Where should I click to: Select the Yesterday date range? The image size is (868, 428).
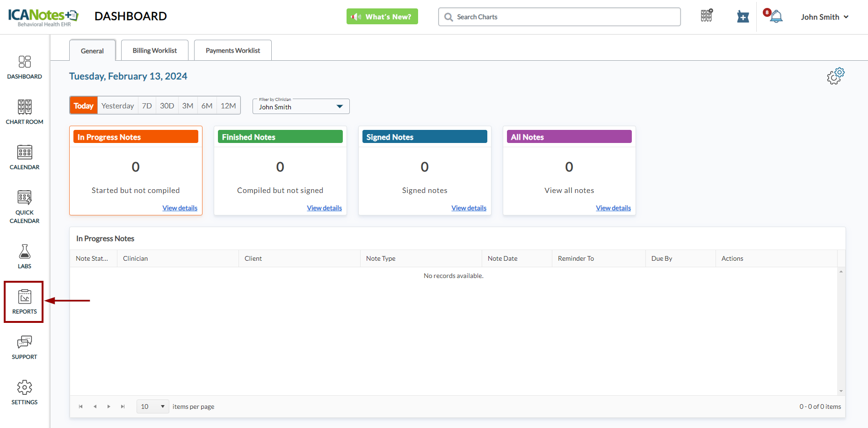(x=117, y=106)
